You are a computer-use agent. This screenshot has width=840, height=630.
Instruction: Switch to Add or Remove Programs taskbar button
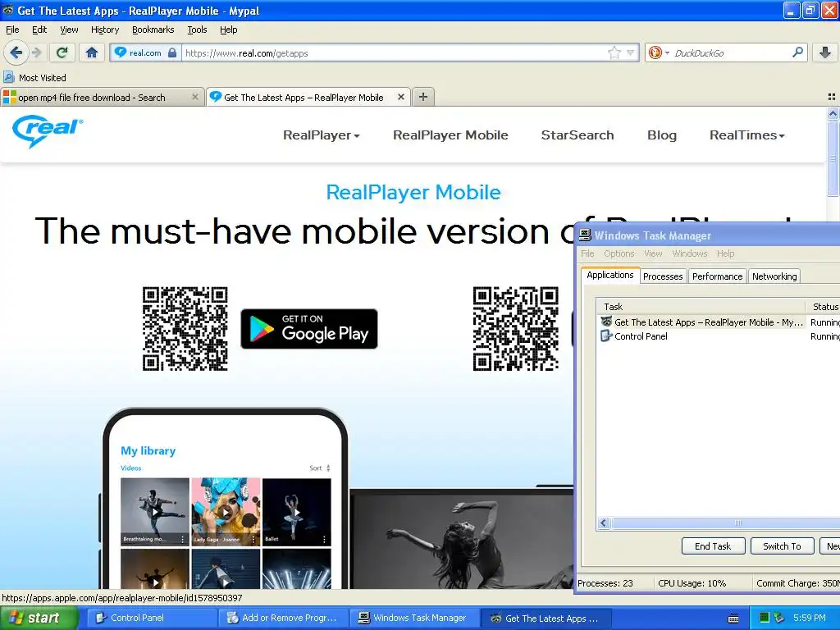284,619
